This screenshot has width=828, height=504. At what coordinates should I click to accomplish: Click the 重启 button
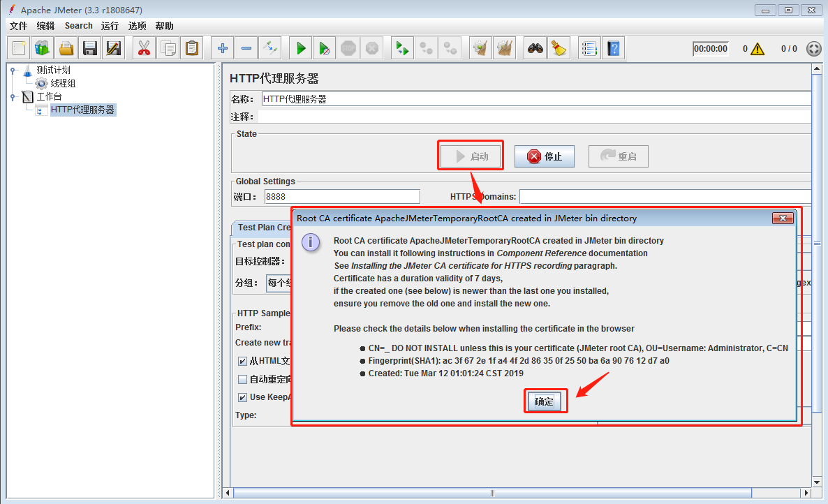619,156
